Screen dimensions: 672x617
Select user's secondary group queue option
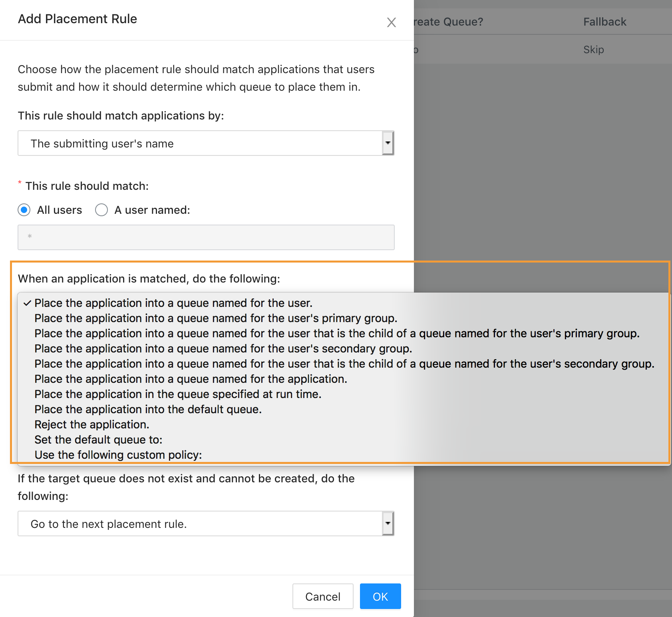[223, 349]
